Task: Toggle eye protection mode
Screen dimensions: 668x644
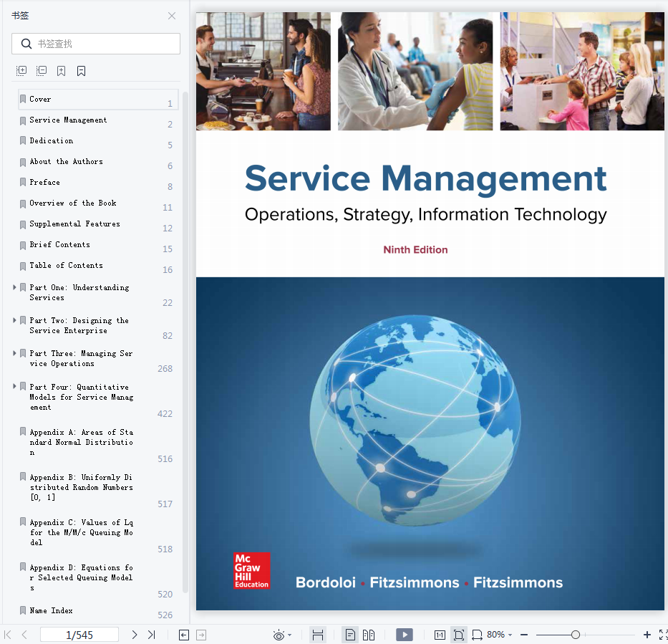Action: [279, 635]
